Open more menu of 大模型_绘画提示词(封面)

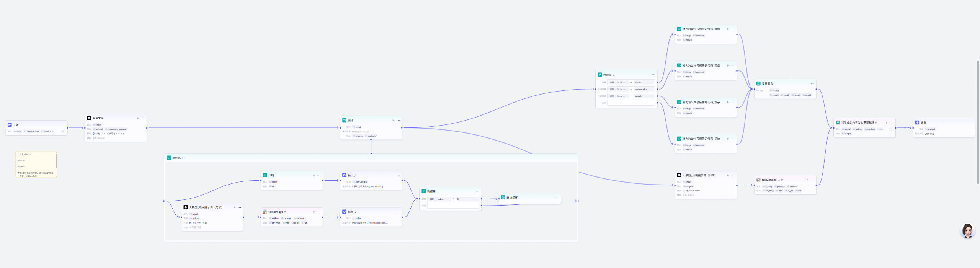click(x=733, y=175)
